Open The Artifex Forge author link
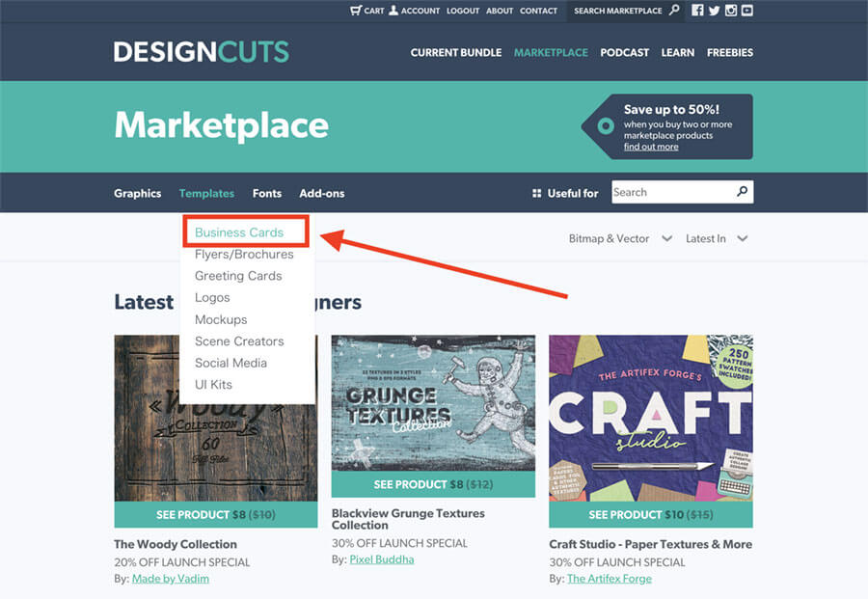Screen dimensions: 868x599 coord(609,579)
